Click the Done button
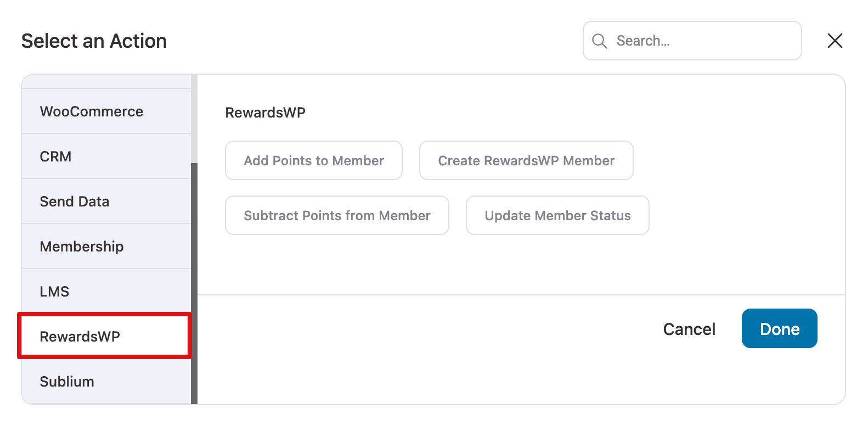This screenshot has width=868, height=425. pyautogui.click(x=779, y=328)
